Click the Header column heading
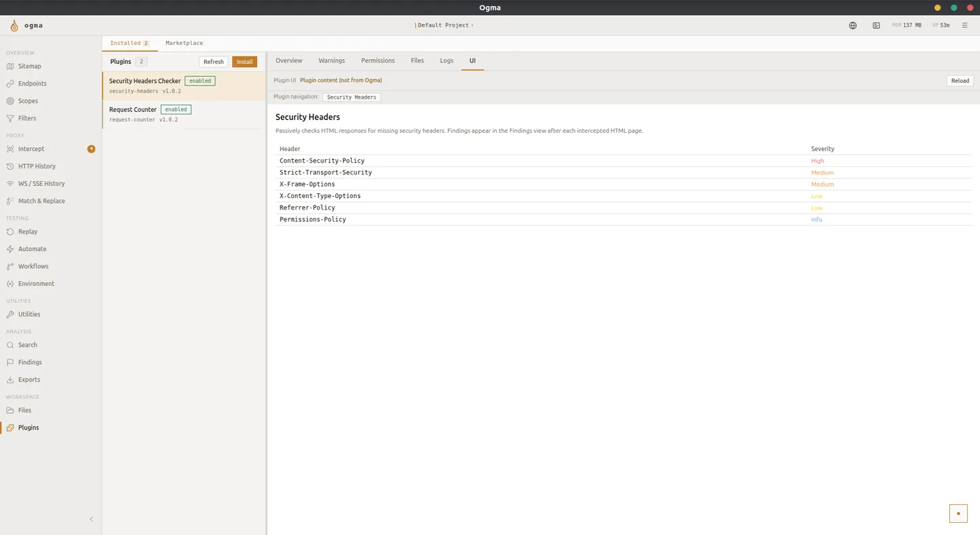 pyautogui.click(x=290, y=149)
